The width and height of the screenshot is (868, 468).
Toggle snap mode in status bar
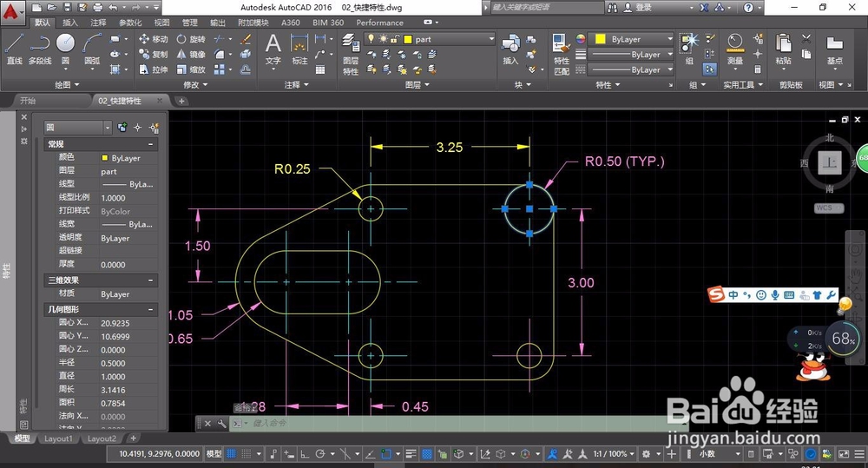coord(247,454)
